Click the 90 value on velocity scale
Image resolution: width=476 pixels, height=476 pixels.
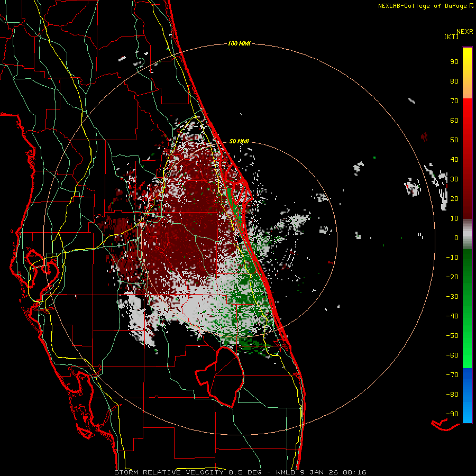click(454, 62)
